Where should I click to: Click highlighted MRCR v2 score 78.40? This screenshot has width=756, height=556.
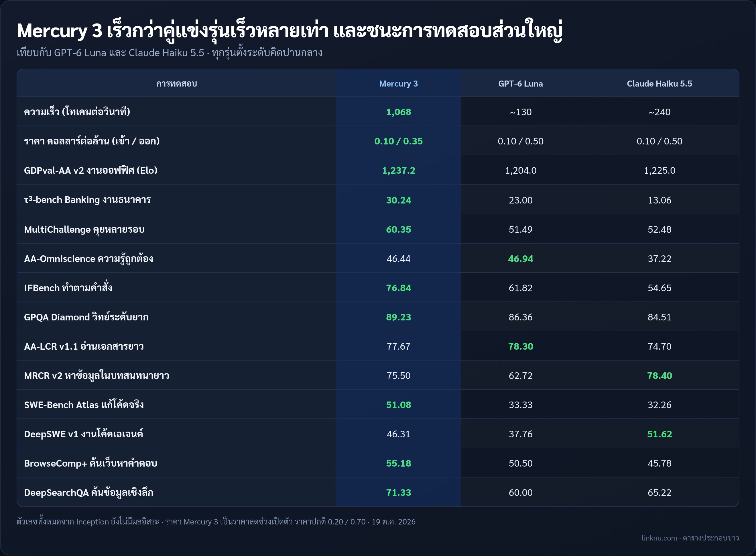coord(659,376)
